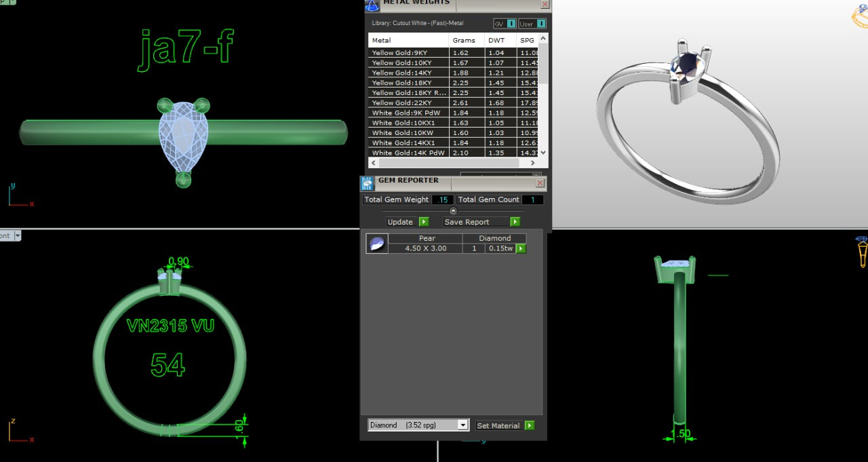
Task: Click the 0.15tw weight cell
Action: pos(500,249)
